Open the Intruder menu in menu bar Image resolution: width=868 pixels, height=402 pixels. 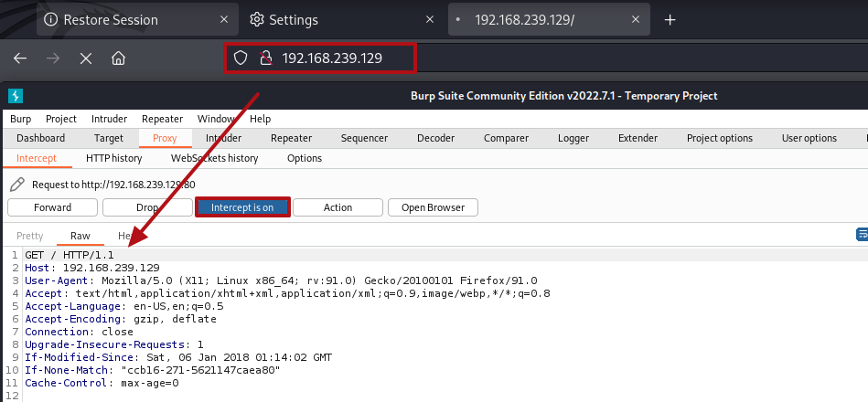coord(109,119)
